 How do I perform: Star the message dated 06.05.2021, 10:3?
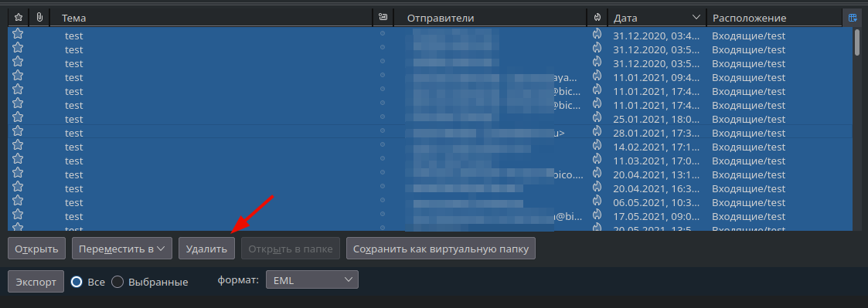(x=18, y=200)
